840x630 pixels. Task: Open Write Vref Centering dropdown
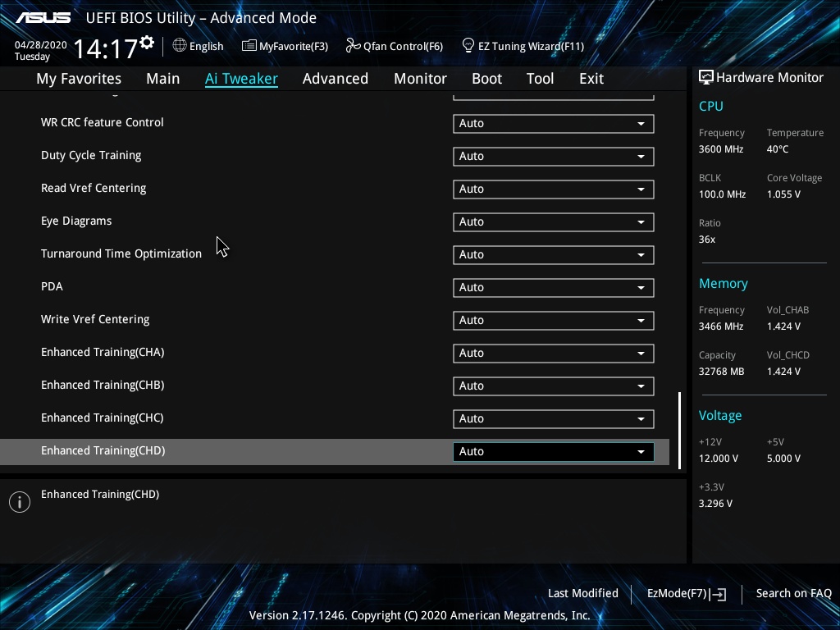click(x=554, y=321)
